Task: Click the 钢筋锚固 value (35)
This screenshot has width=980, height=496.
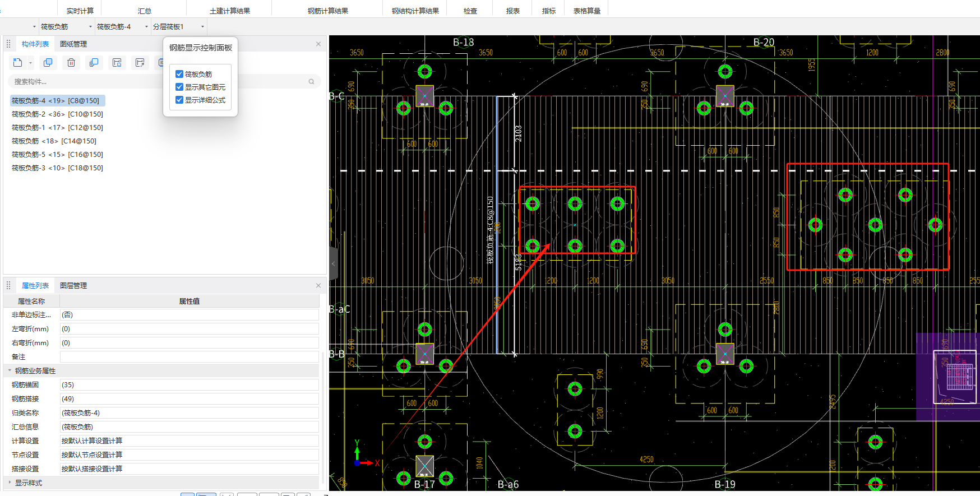Action: click(x=189, y=385)
